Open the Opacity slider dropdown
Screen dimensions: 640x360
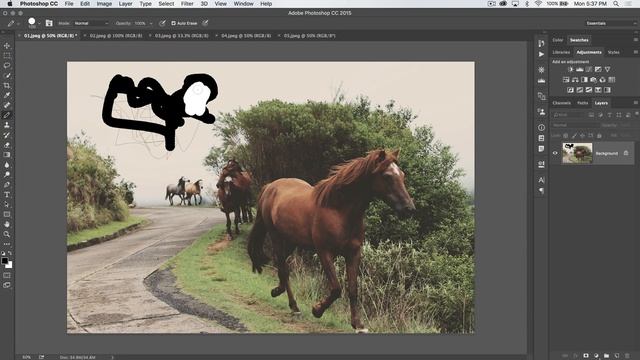pyautogui.click(x=151, y=23)
